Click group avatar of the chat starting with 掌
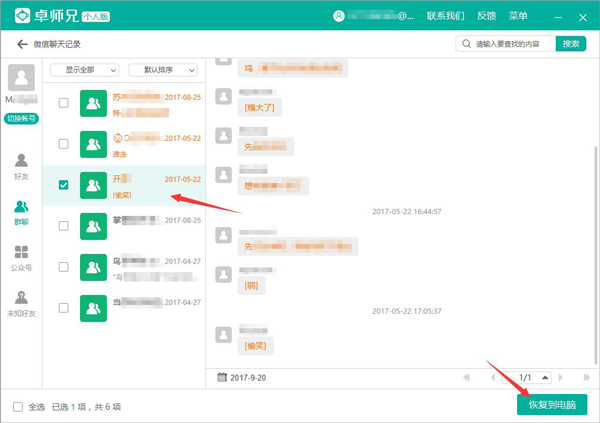Viewport: 600px width, 423px height. [93, 226]
